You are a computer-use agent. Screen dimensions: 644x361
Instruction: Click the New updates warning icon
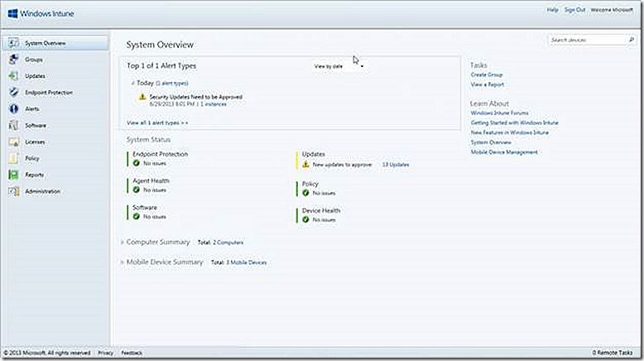[305, 164]
